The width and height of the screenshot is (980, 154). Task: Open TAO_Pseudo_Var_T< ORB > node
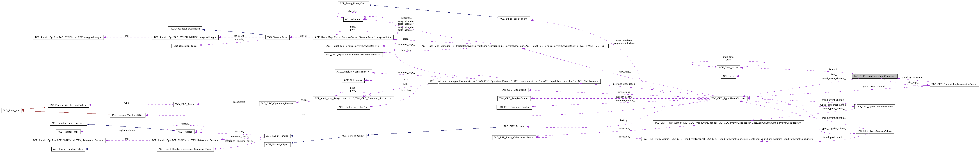[x=127, y=115]
